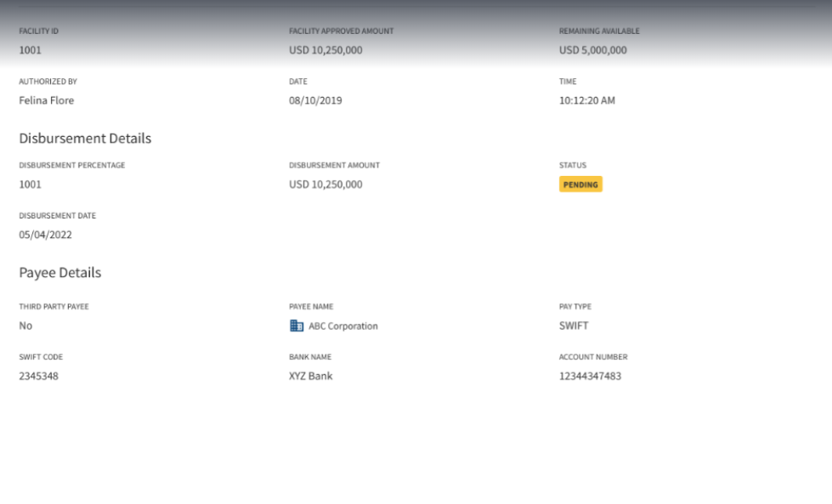Click the AUTHORIZED BY label
The image size is (832, 504).
pos(48,82)
